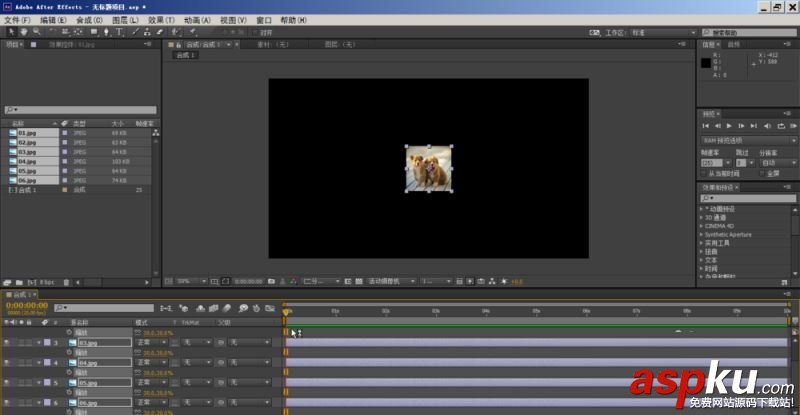Viewport: 800px width, 415px height.
Task: Select the Rectangle shape tool
Action: click(x=94, y=32)
